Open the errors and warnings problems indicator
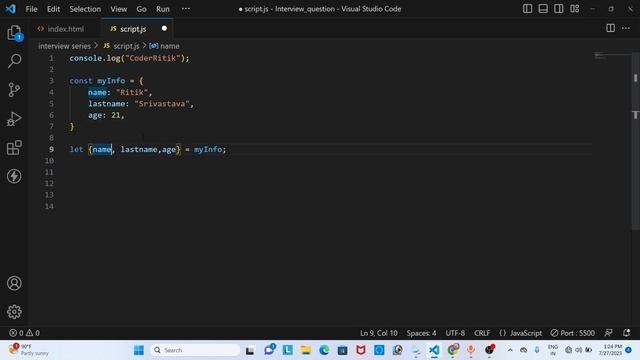This screenshot has height=360, width=640. click(24, 333)
